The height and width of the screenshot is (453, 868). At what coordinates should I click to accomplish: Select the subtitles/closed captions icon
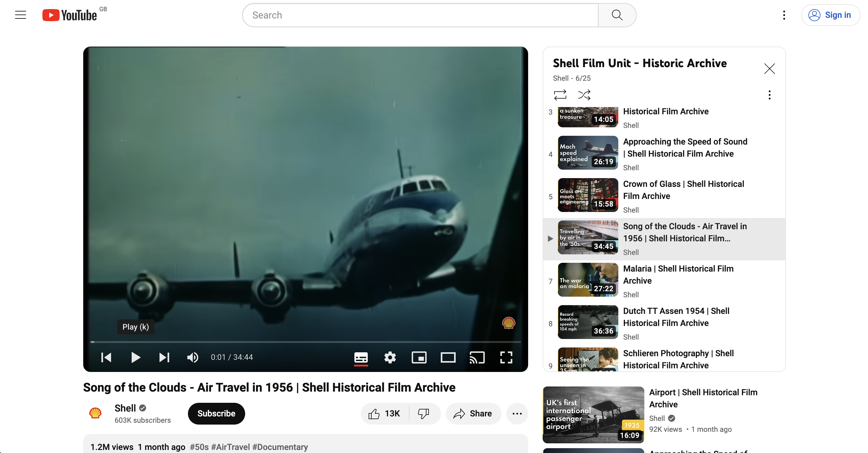361,357
